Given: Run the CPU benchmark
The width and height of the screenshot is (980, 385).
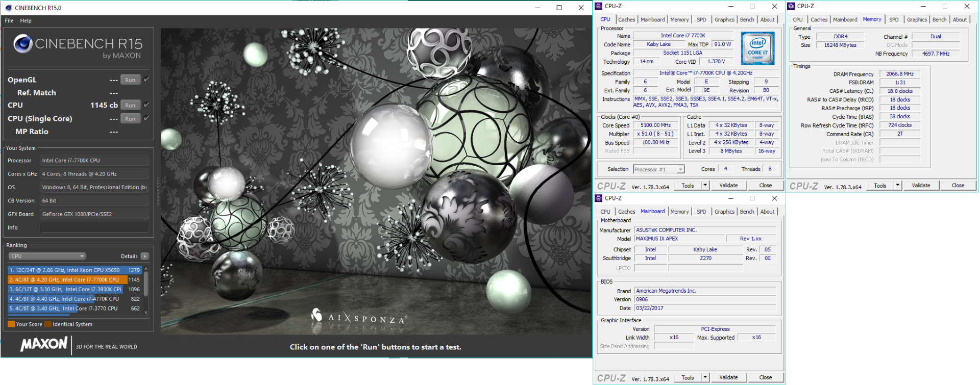Looking at the screenshot, I should (130, 105).
